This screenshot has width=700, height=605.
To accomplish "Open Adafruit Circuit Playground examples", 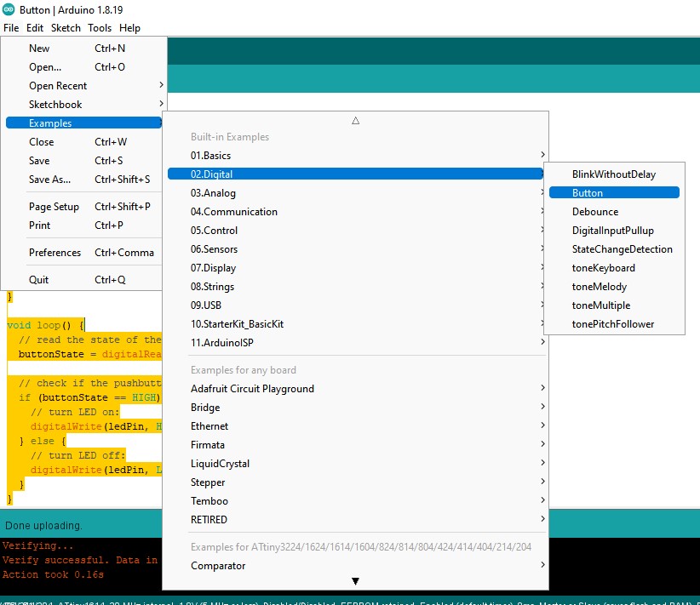I will point(355,389).
